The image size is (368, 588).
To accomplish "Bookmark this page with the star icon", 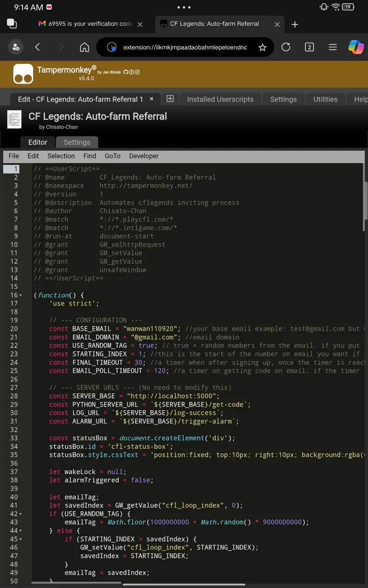I will tap(262, 47).
